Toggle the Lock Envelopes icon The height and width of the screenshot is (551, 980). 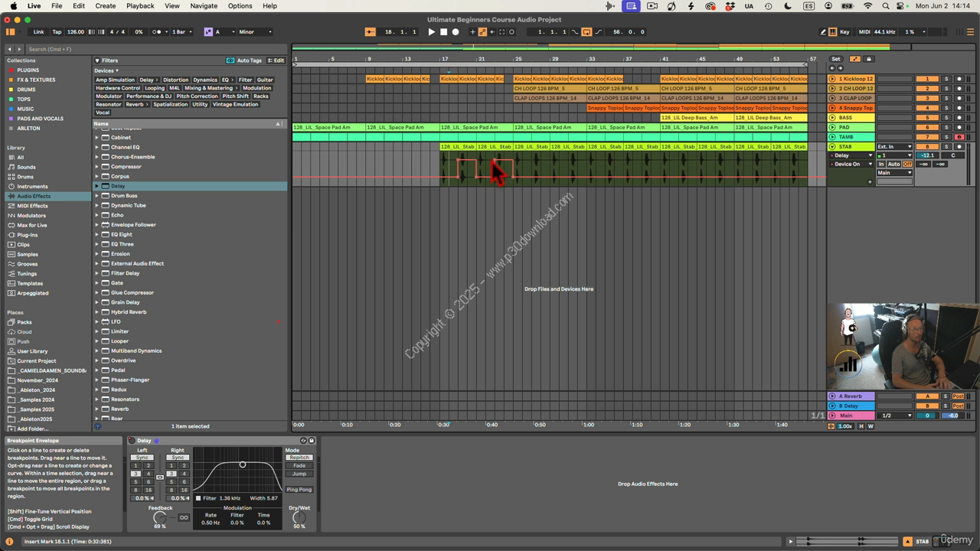coord(868,59)
